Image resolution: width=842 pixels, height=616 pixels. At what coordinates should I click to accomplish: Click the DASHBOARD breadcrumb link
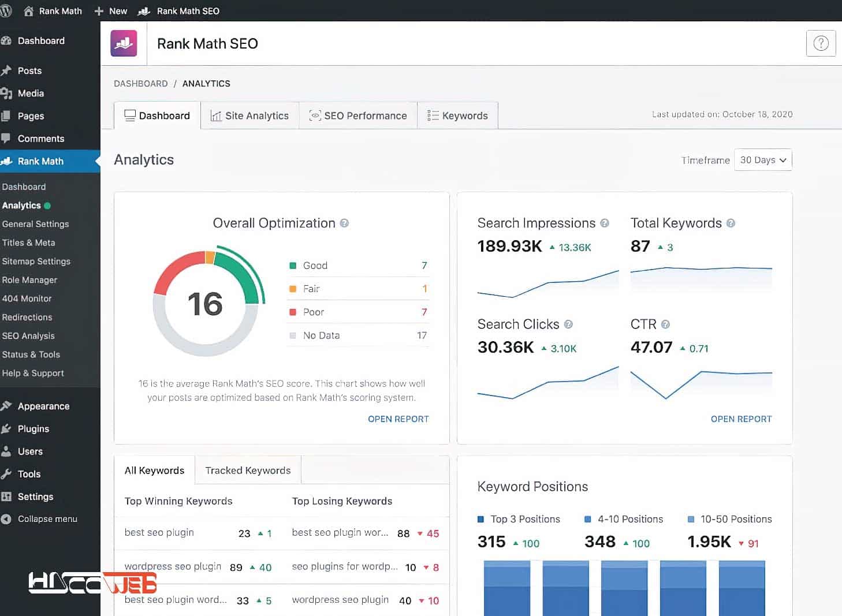click(141, 84)
